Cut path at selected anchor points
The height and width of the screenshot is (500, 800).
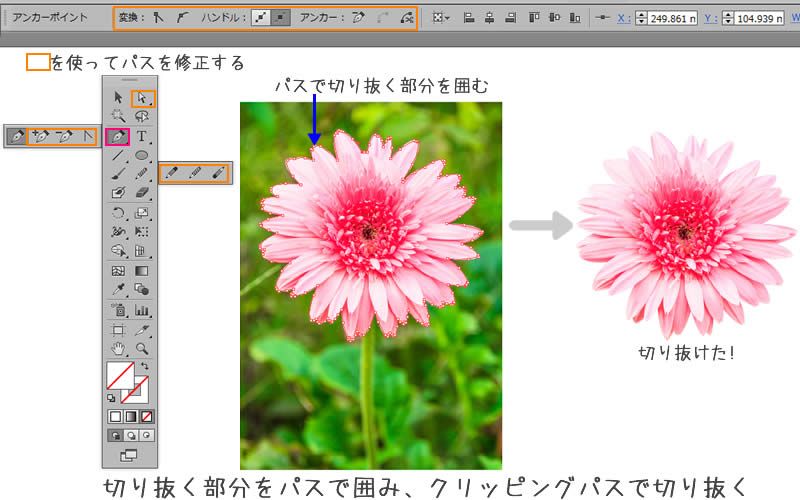click(x=407, y=18)
